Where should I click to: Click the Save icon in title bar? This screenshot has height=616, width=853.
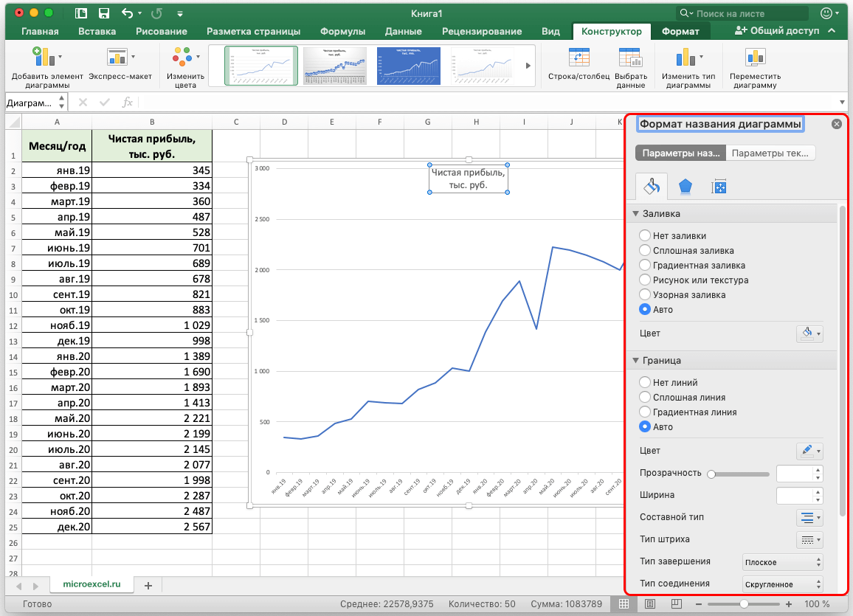pos(103,13)
